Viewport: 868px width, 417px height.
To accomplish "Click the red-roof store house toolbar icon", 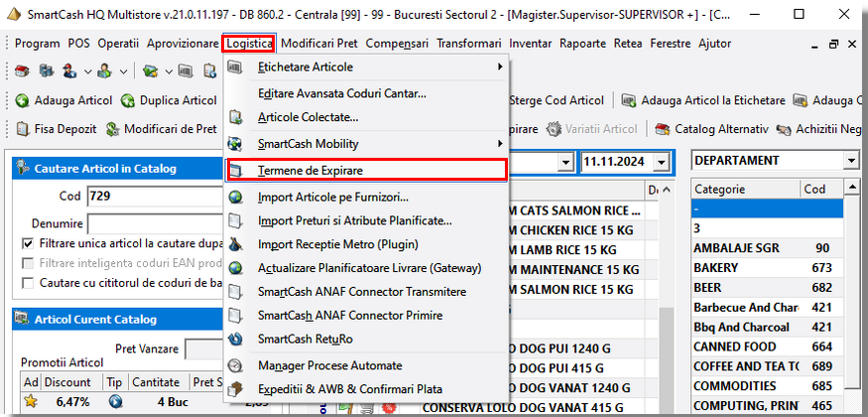I will click(22, 70).
